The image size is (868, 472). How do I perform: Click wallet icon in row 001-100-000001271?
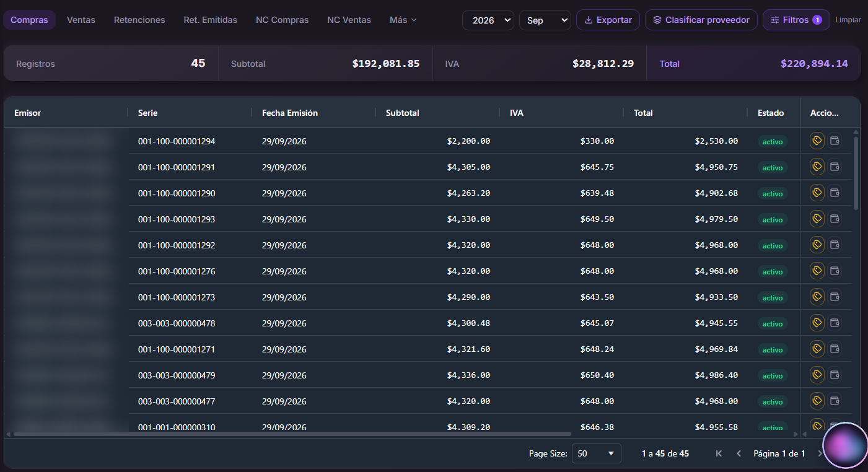835,349
